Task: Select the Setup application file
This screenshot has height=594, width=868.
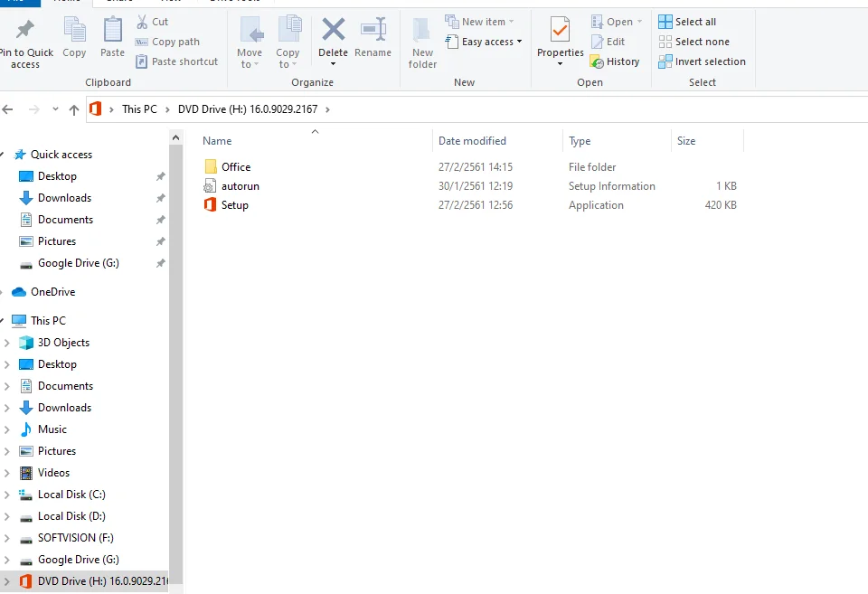Action: (234, 205)
